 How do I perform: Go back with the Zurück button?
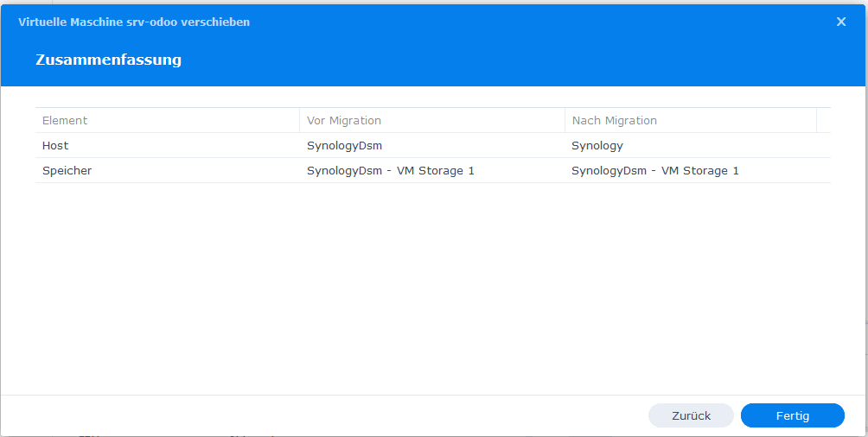tap(691, 415)
